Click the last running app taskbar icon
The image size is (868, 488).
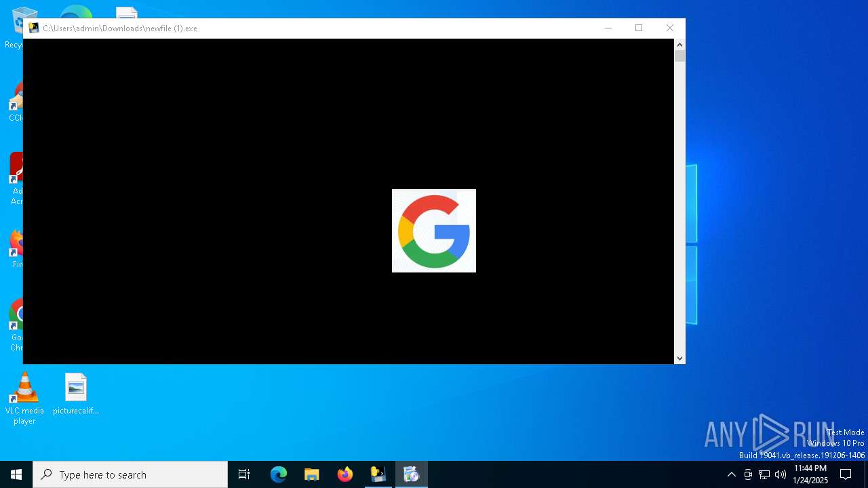tap(411, 474)
